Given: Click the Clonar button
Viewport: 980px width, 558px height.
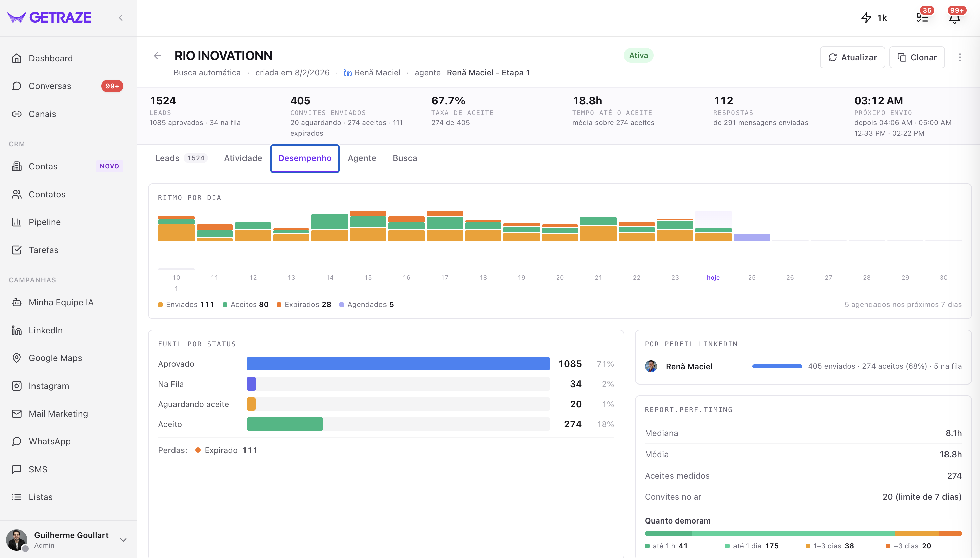Looking at the screenshot, I should (x=917, y=58).
